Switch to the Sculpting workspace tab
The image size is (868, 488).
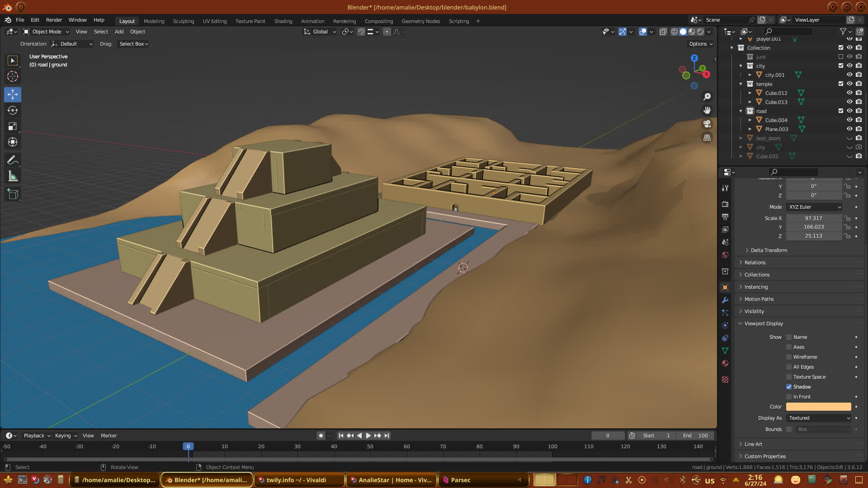click(183, 21)
